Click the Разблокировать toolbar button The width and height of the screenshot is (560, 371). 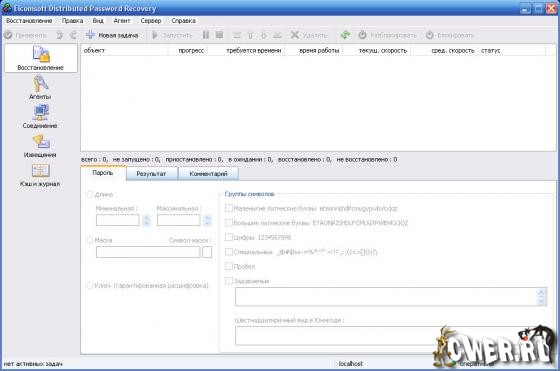388,35
